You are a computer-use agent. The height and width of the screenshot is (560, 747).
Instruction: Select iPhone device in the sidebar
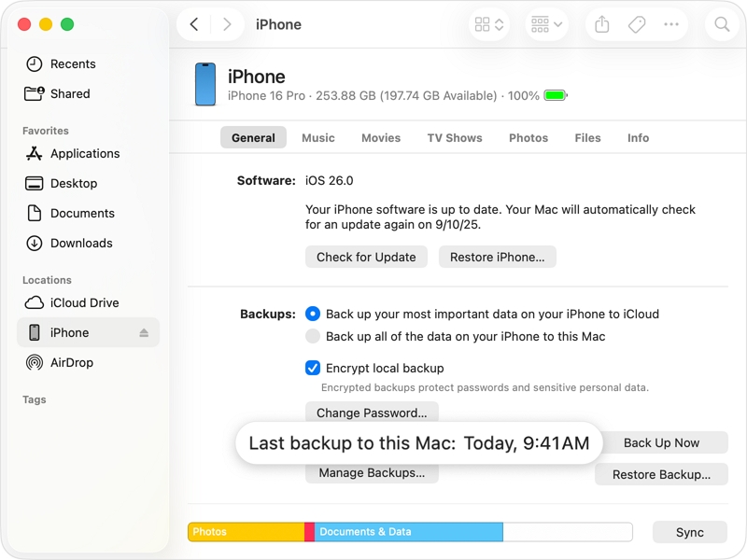[x=88, y=332]
